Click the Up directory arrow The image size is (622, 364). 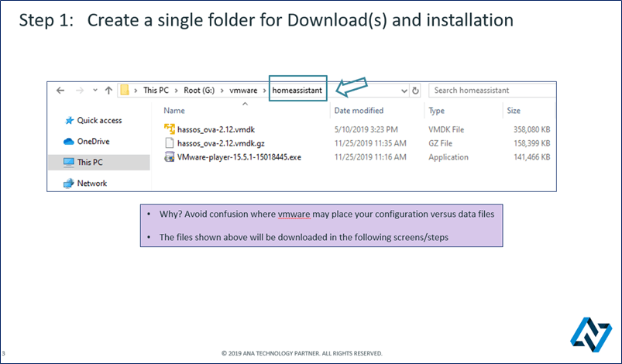pyautogui.click(x=107, y=91)
